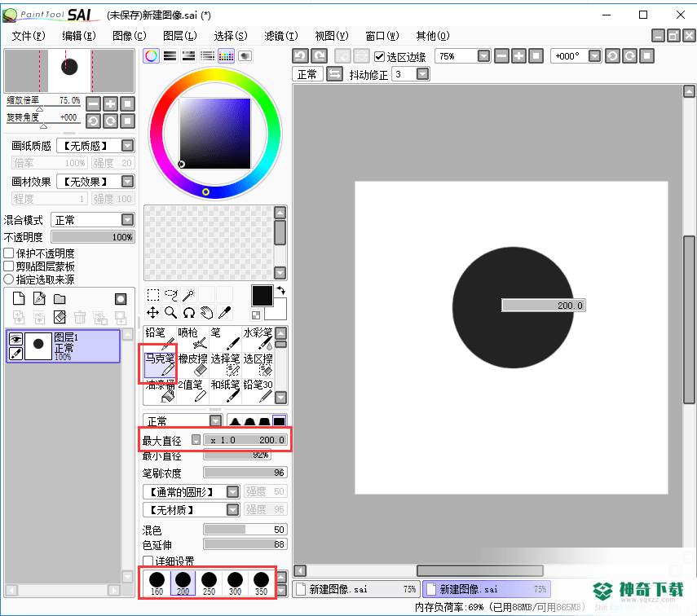Select the 160 brush size preset
Viewport: 697px width, 616px height.
157,583
